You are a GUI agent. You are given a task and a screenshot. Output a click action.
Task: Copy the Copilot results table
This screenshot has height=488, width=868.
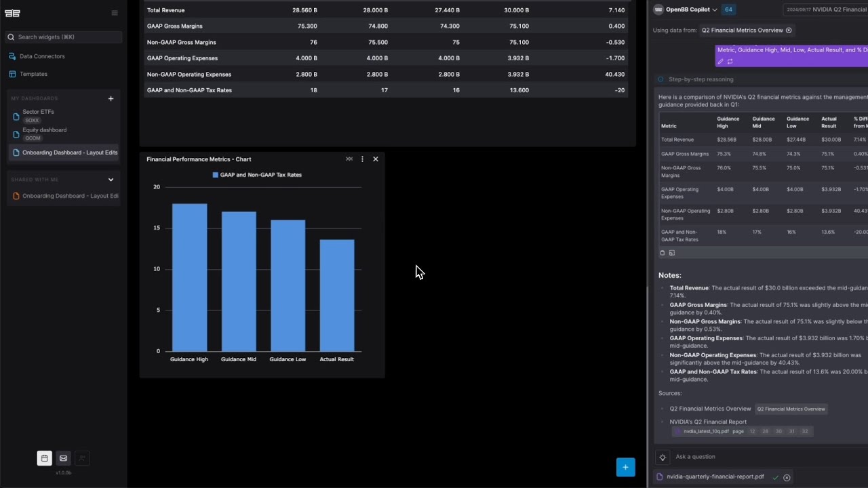click(663, 253)
